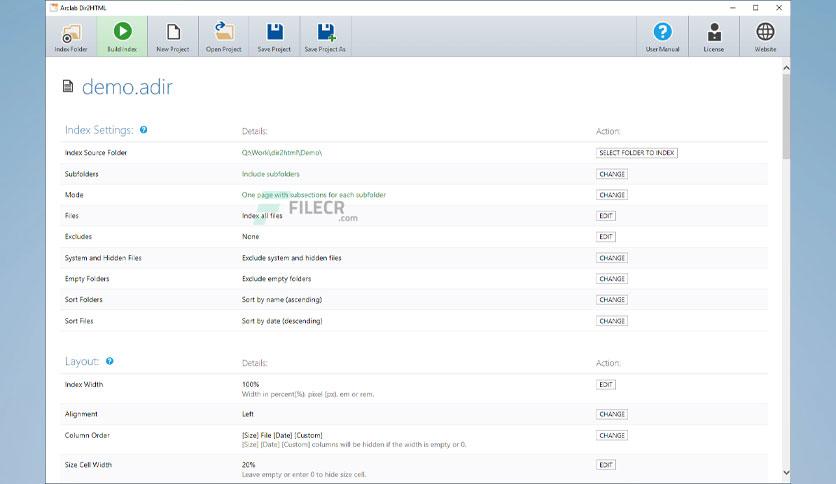Click the Sort by date (descending) value
This screenshot has height=484, width=836.
(282, 321)
